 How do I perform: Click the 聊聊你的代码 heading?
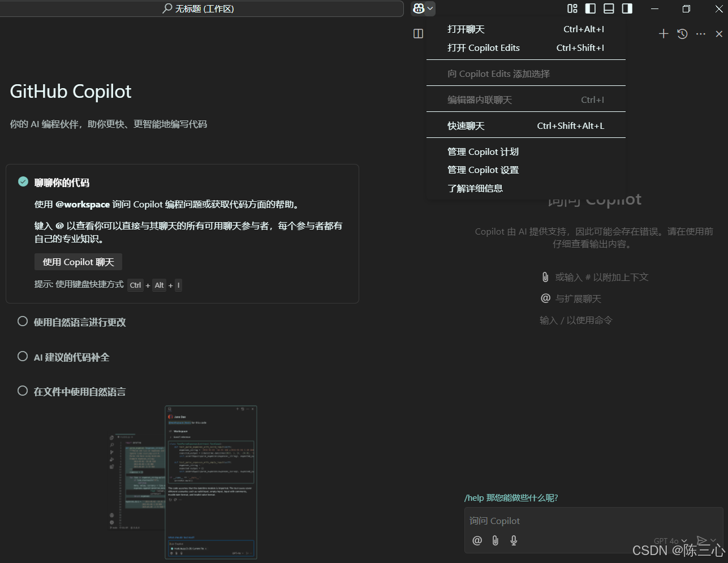point(62,183)
